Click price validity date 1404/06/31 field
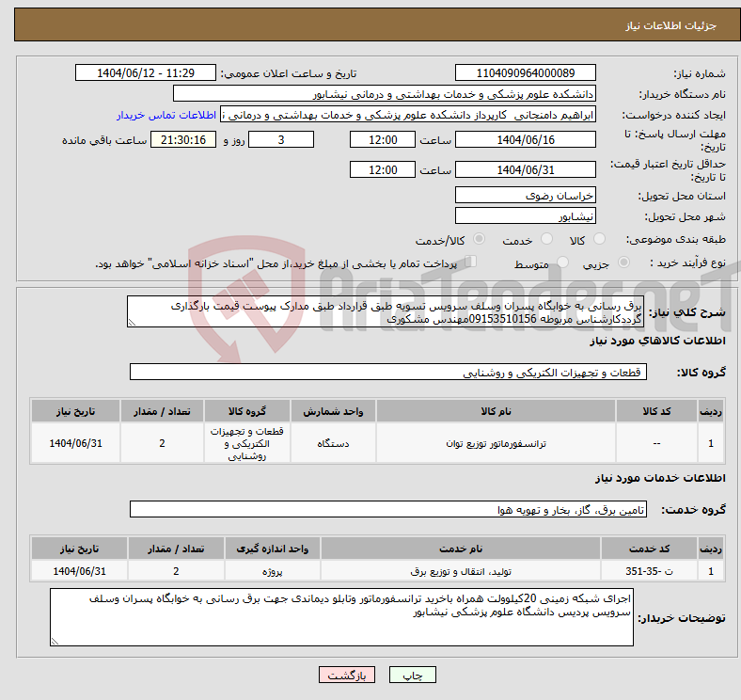The width and height of the screenshot is (741, 700). [x=525, y=169]
